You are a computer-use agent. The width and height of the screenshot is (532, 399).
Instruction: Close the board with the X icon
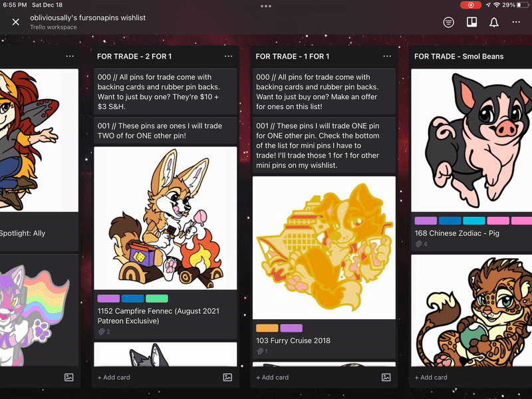[x=16, y=22]
